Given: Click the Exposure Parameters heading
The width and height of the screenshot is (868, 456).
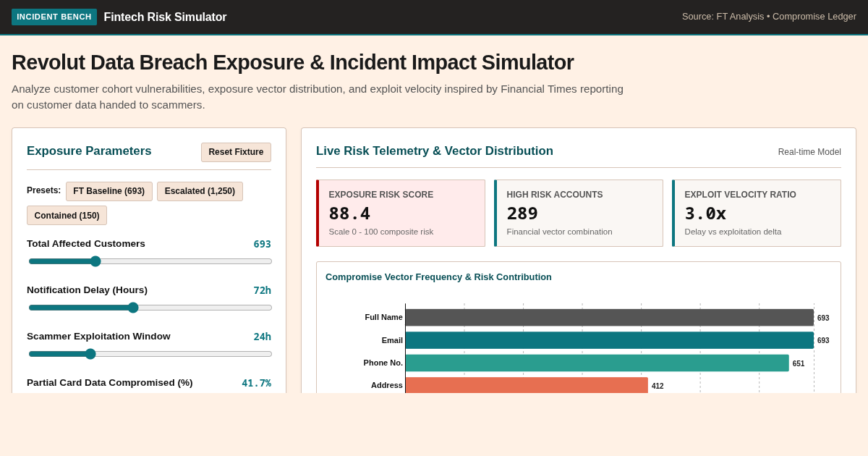Looking at the screenshot, I should point(89,151).
